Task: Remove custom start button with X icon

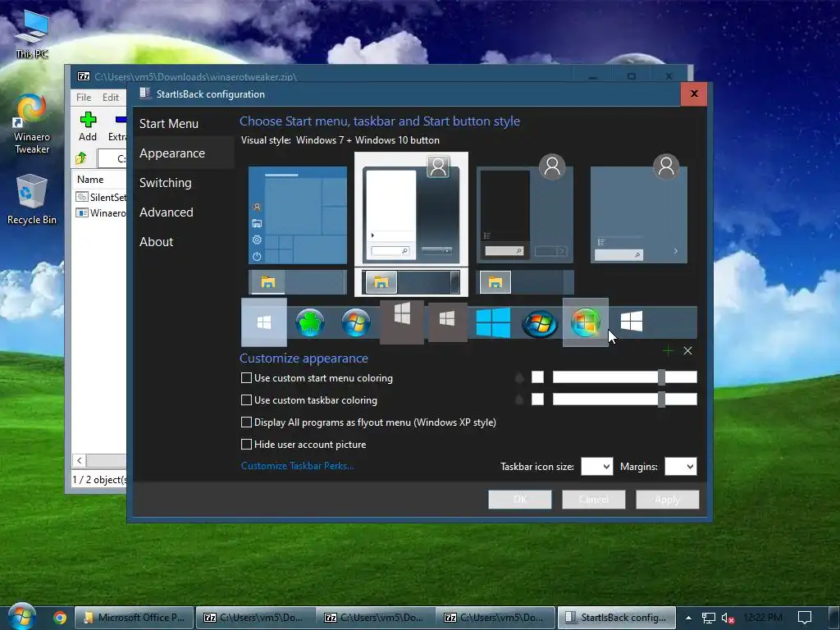Action: [x=688, y=351]
